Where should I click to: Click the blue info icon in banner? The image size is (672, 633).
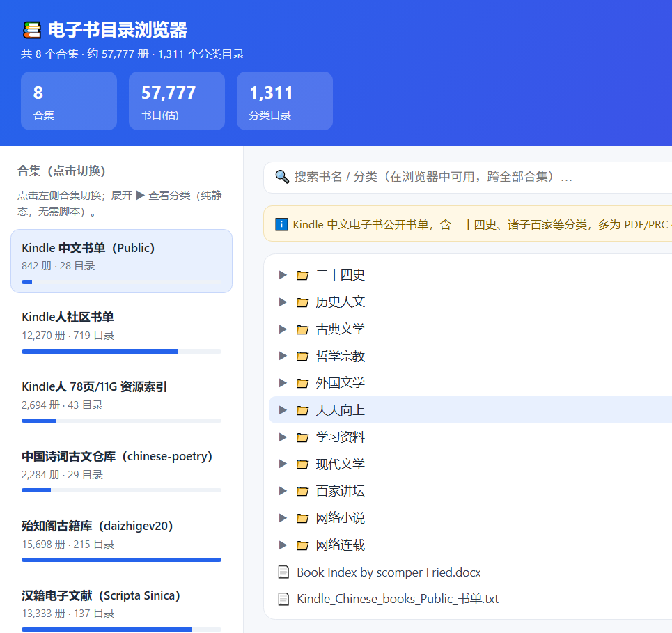click(281, 224)
